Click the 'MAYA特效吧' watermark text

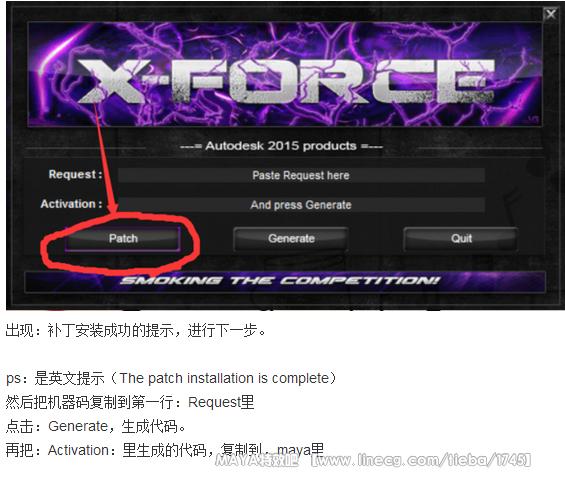click(x=257, y=460)
